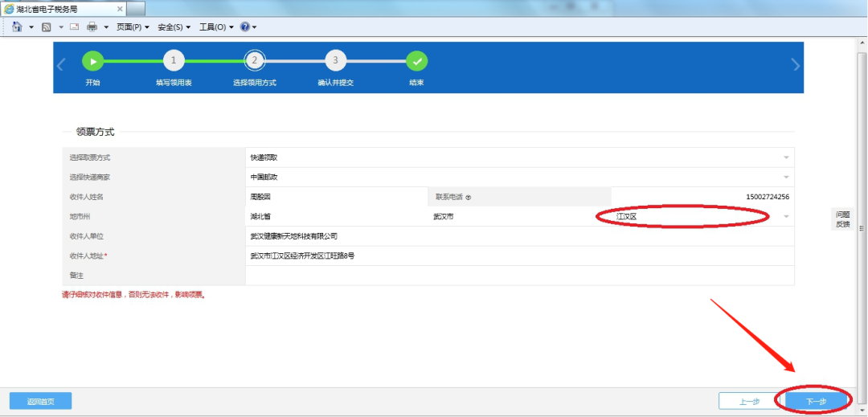Click the blue Help question mark icon
The image size is (868, 417).
245,27
